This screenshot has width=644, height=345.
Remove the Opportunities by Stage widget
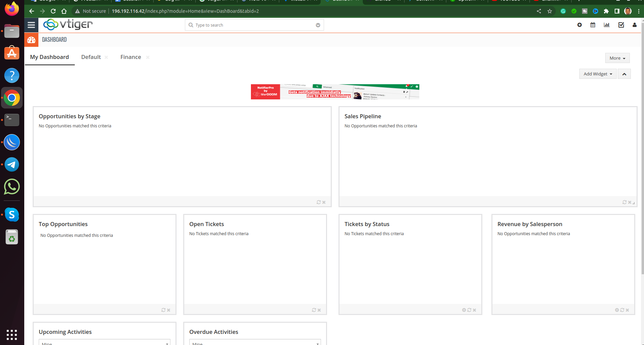click(324, 202)
